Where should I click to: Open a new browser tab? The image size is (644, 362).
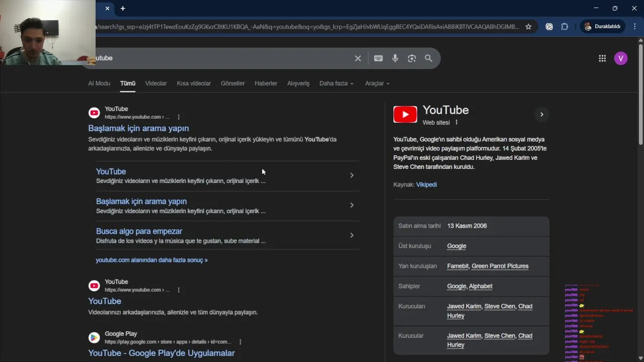[123, 8]
